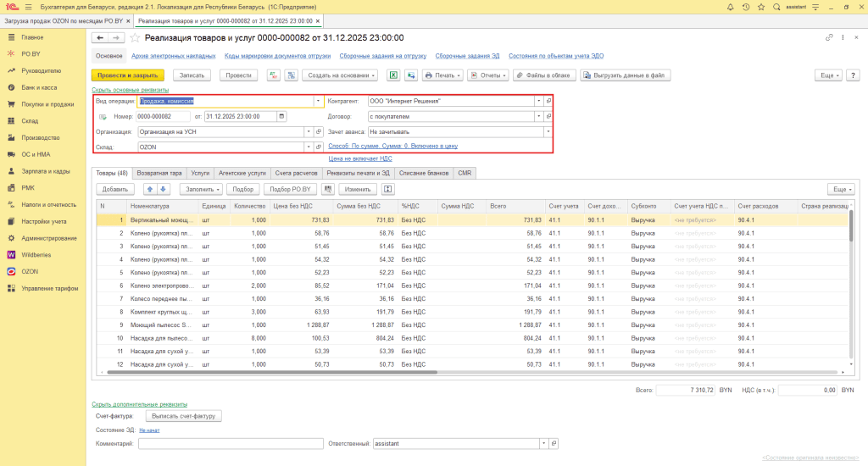Switch to the Услуги tab

200,173
